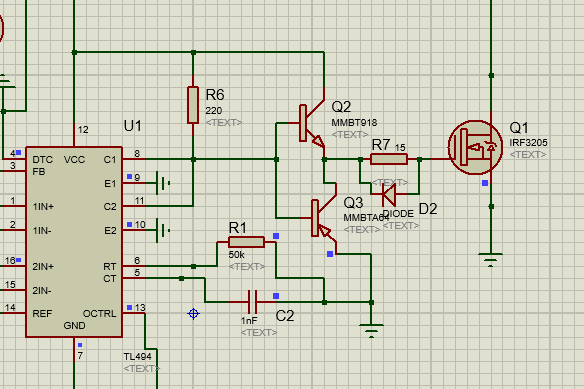Click the D2 diode symbol
The width and height of the screenshot is (584, 389).
(x=389, y=194)
